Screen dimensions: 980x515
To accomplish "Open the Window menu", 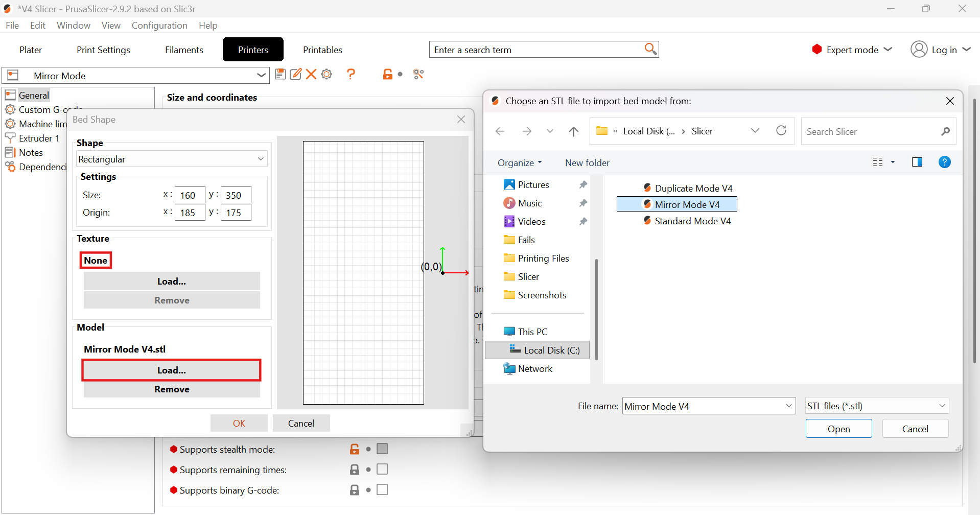I will (74, 25).
